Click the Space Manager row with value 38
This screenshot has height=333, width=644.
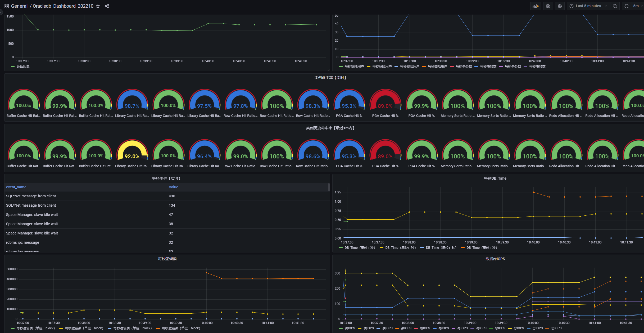166,224
